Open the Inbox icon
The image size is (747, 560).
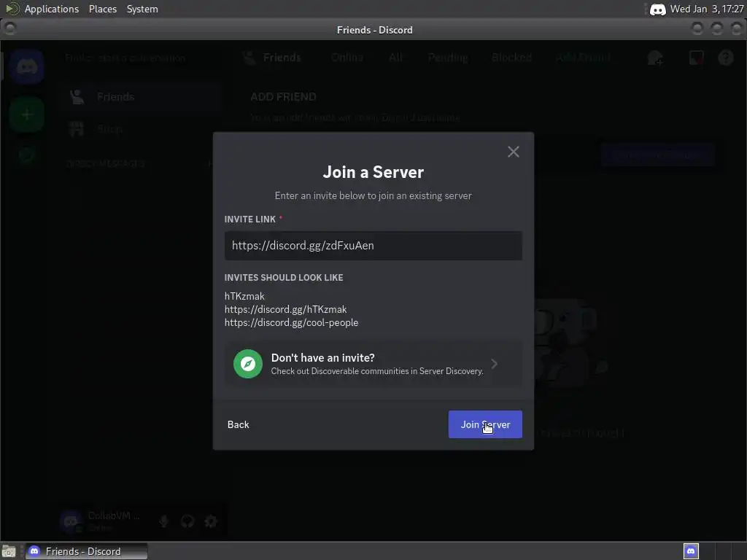[696, 58]
